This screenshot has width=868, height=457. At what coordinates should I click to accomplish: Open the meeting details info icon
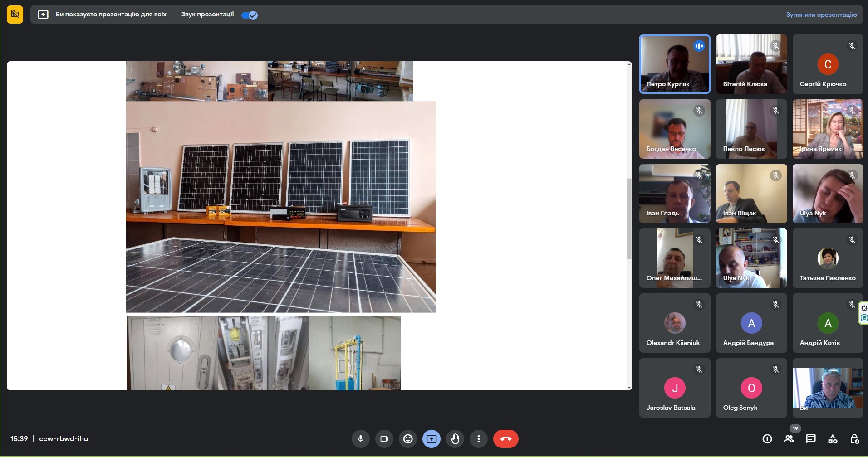point(767,439)
